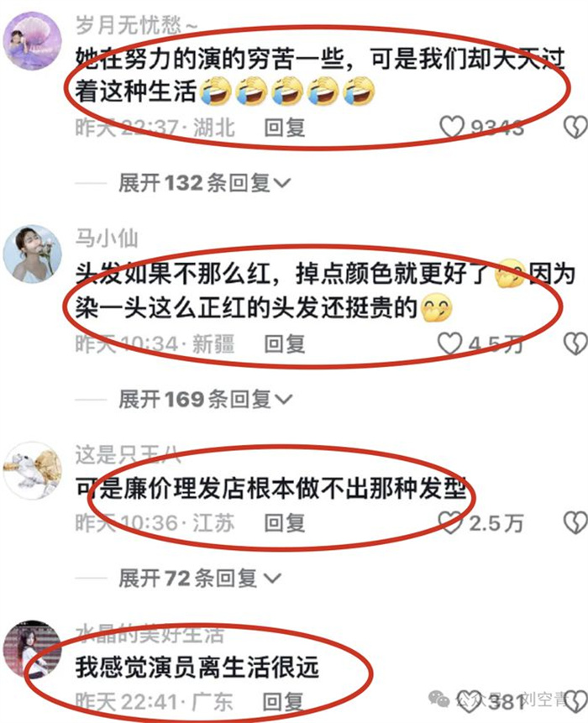Reply to the Guangdong comment

tap(283, 702)
